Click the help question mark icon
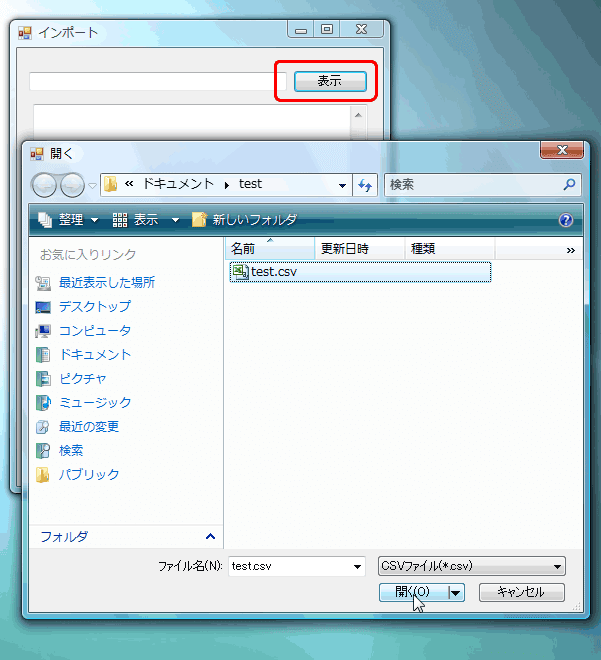Image resolution: width=601 pixels, height=660 pixels. (x=566, y=220)
